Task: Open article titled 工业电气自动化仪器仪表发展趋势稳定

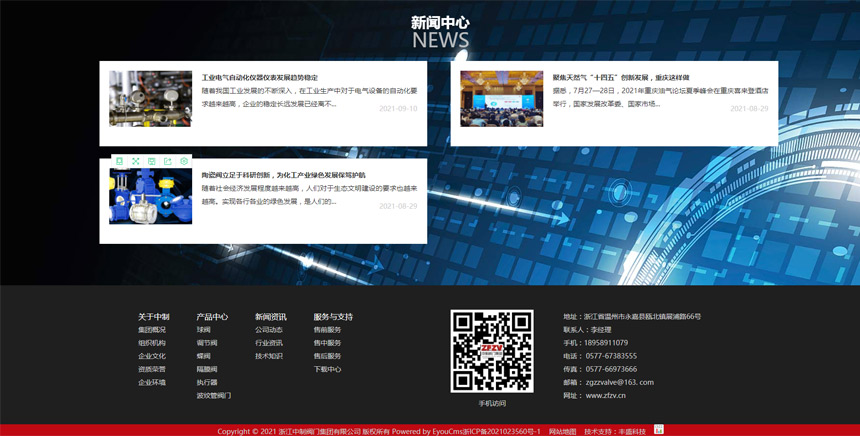Action: pos(259,77)
